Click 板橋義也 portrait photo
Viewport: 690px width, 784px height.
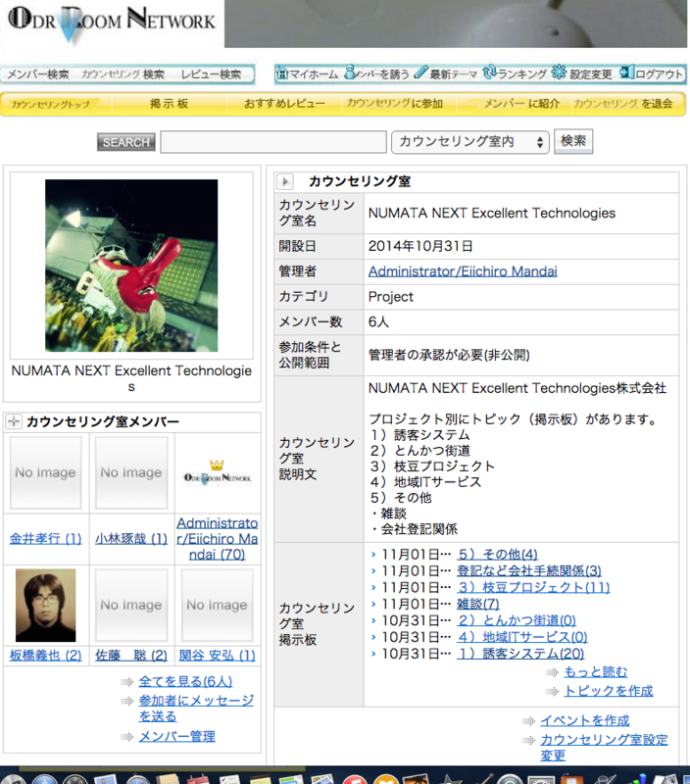45,605
